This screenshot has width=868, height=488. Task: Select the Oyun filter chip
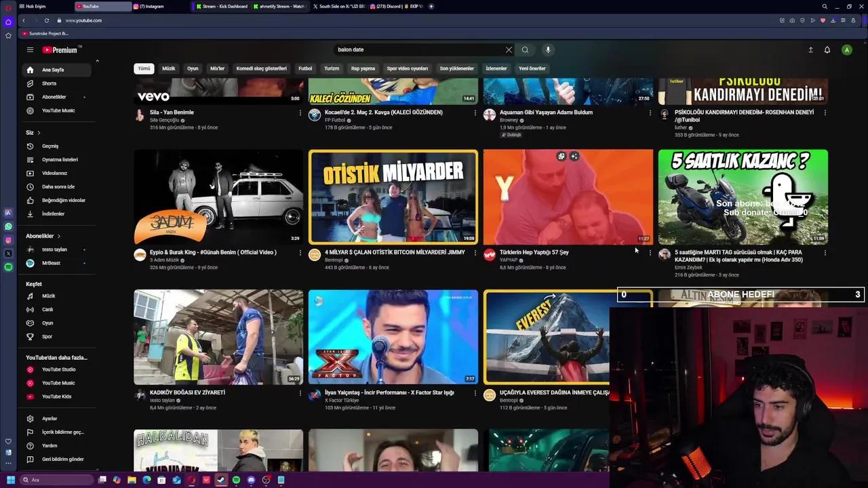point(193,68)
